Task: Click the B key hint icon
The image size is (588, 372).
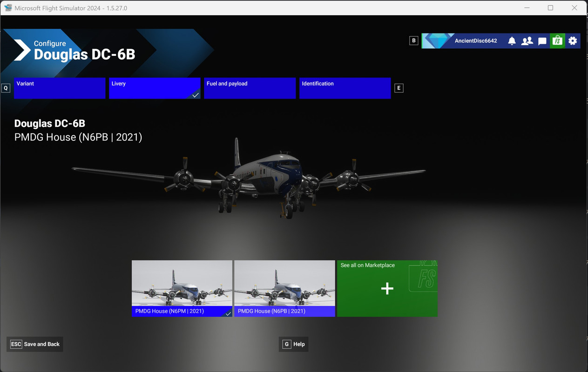Action: coord(413,40)
